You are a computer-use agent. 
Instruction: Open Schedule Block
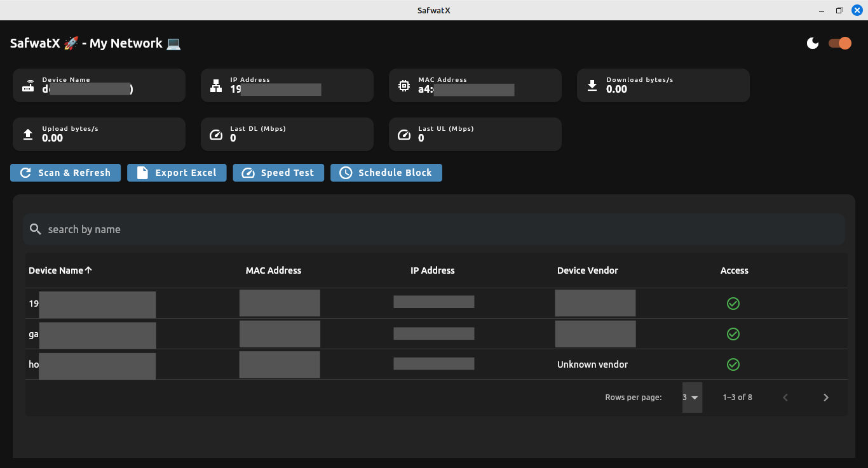pyautogui.click(x=386, y=173)
